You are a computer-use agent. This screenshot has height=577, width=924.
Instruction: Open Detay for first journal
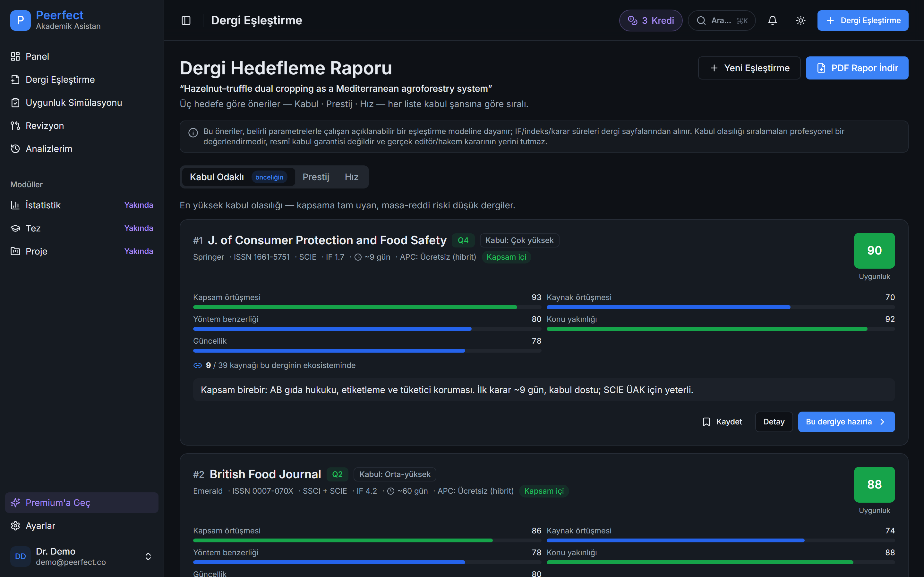(x=774, y=422)
